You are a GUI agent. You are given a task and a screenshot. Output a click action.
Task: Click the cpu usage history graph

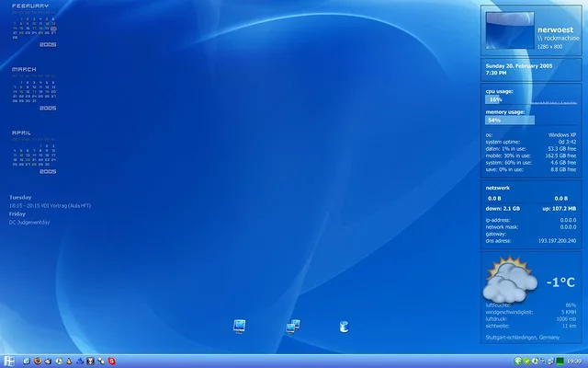pyautogui.click(x=553, y=100)
